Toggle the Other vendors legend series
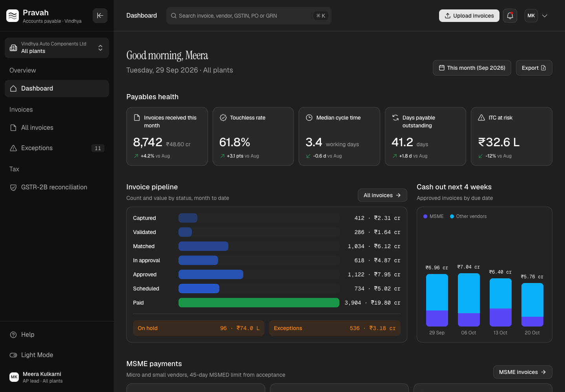The height and width of the screenshot is (392, 565). [x=468, y=216]
